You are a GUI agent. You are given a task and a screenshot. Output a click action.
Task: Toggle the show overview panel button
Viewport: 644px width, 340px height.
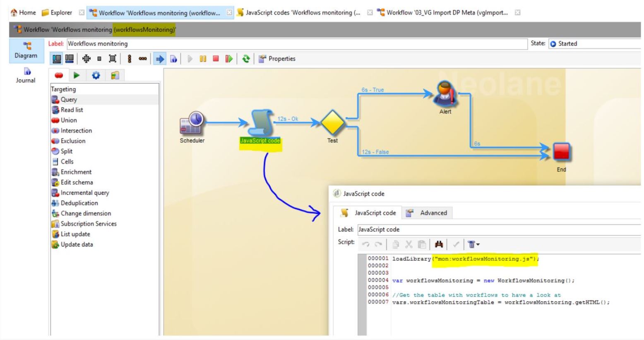(x=70, y=59)
